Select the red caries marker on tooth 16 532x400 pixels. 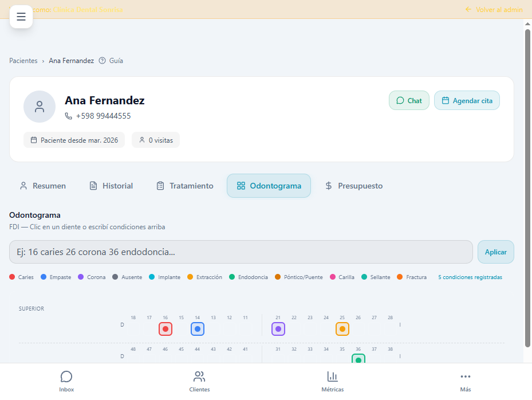pos(165,329)
